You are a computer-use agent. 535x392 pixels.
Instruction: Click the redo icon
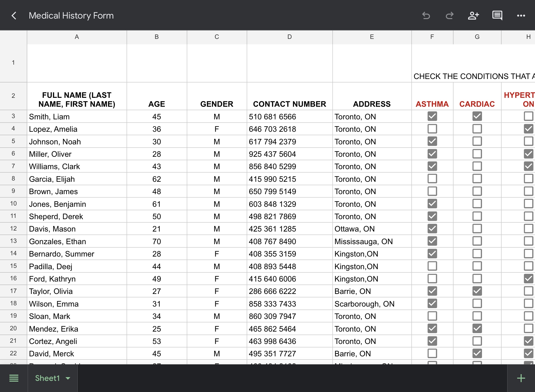(450, 16)
